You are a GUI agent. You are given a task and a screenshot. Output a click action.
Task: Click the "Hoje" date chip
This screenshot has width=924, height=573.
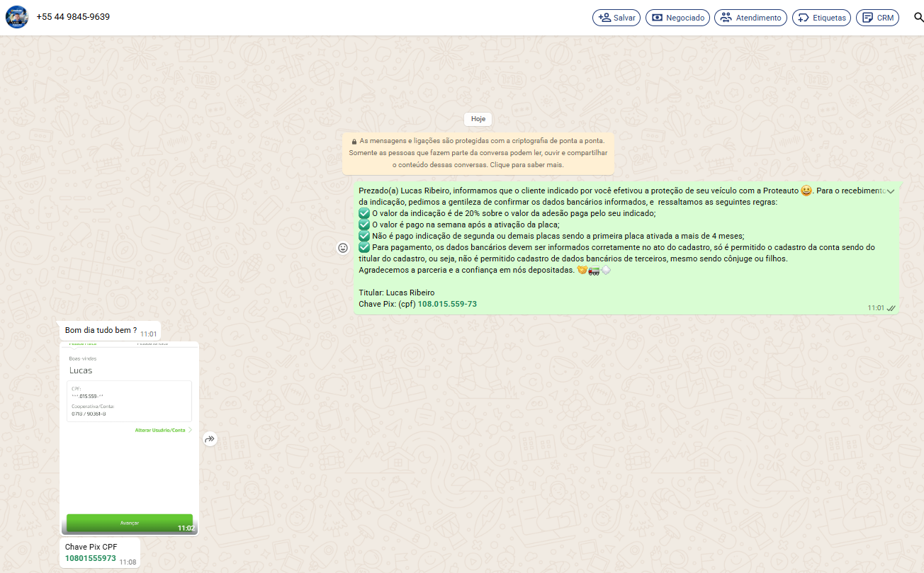pyautogui.click(x=478, y=119)
